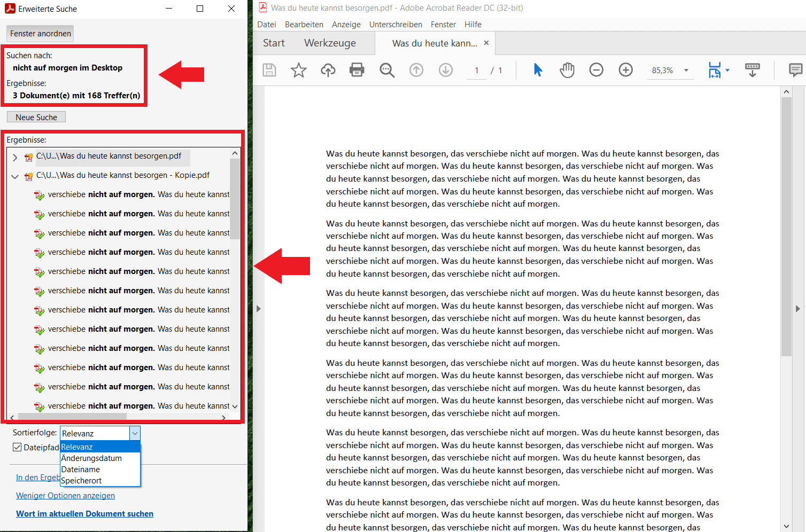Image resolution: width=806 pixels, height=532 pixels.
Task: Go to next page with down arrow icon
Action: click(446, 70)
